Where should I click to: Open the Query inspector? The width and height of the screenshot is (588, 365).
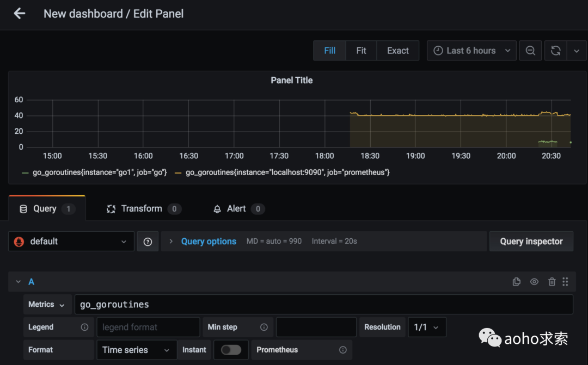pos(531,242)
